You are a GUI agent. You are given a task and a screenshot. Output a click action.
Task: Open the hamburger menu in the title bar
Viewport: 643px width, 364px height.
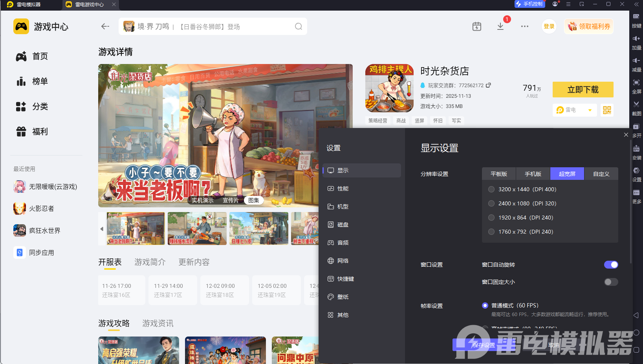[568, 4]
